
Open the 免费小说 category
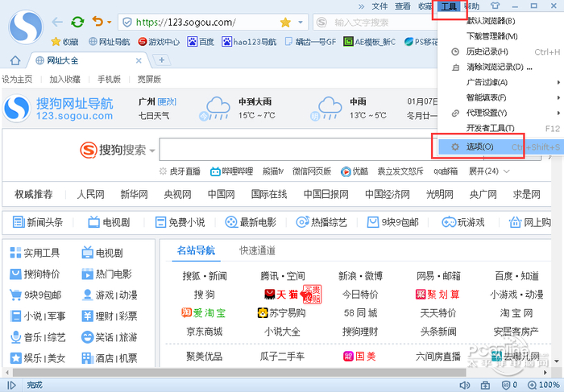pyautogui.click(x=180, y=222)
